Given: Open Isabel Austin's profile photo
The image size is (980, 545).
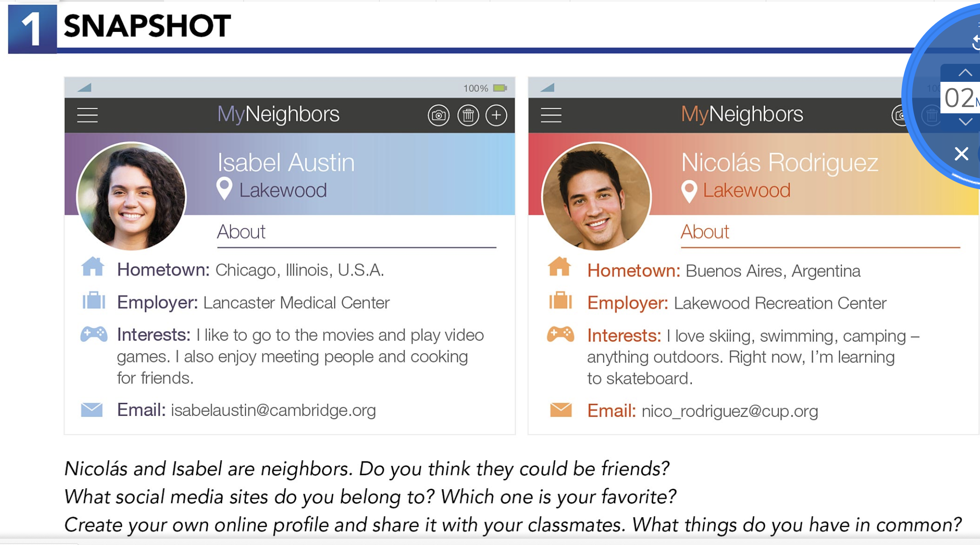Looking at the screenshot, I should 131,196.
